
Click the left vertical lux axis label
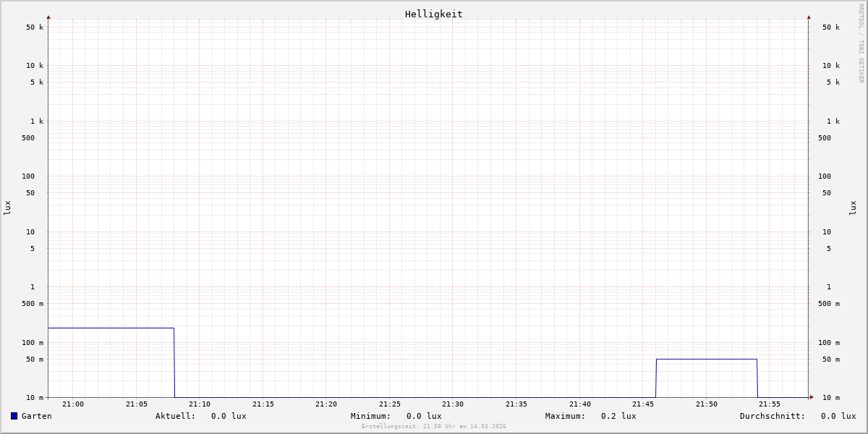point(7,208)
